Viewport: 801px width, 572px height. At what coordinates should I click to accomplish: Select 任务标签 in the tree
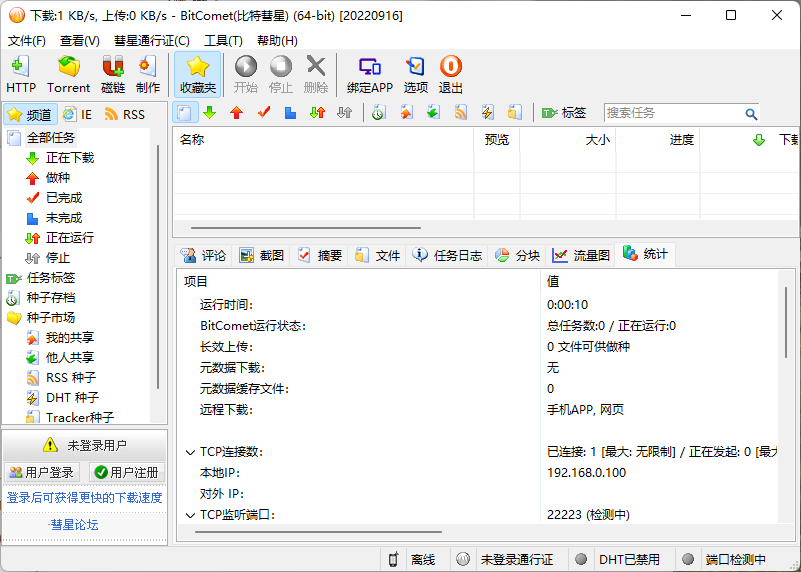tap(51, 278)
